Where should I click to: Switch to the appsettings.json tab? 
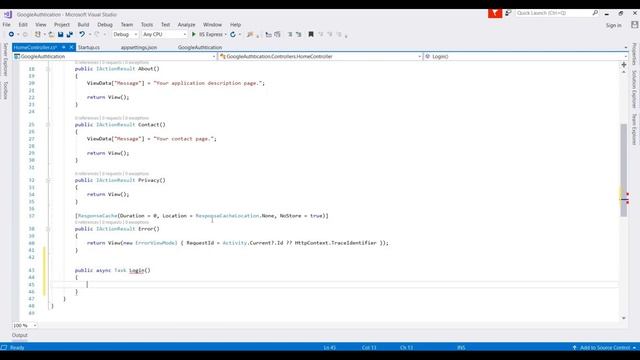(x=139, y=47)
